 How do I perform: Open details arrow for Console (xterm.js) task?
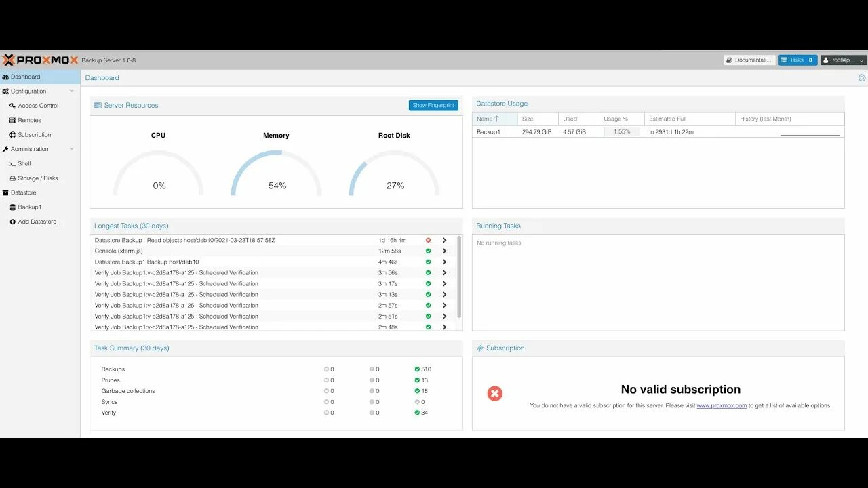pyautogui.click(x=444, y=251)
